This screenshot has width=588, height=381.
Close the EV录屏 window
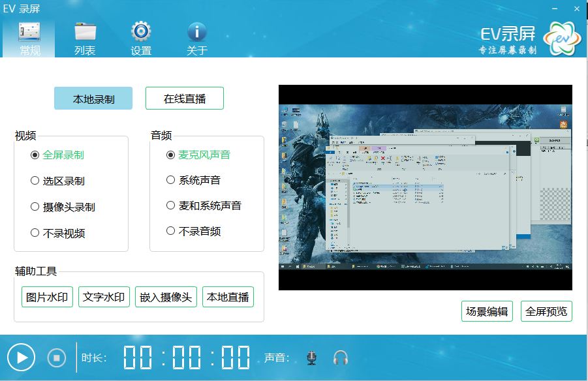[577, 8]
